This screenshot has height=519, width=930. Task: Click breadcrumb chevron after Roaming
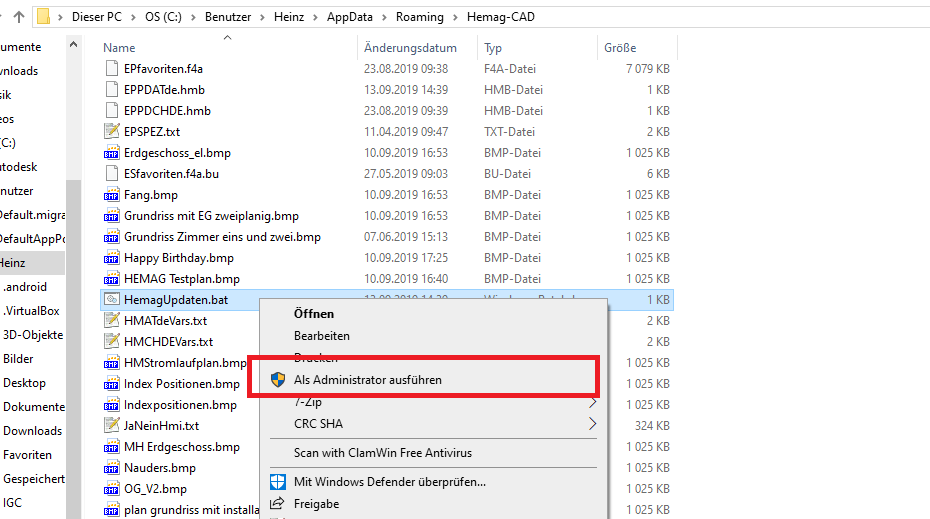tap(457, 17)
